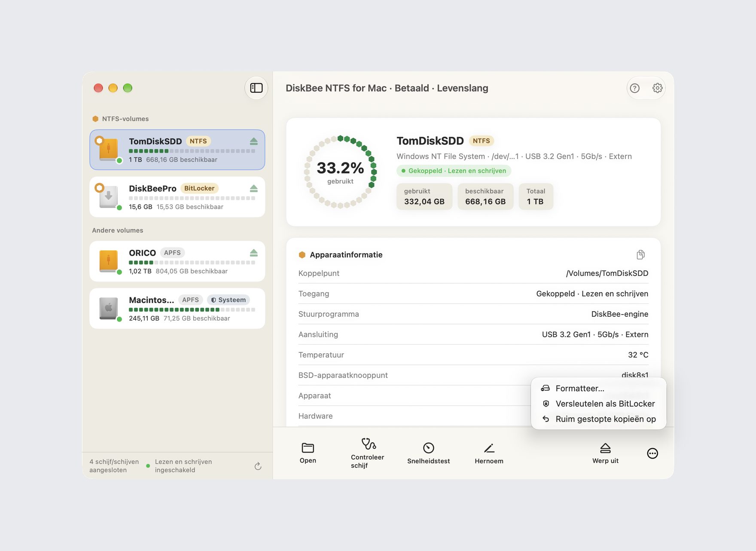The height and width of the screenshot is (551, 756).
Task: Click the Systeem badge on Macintosh
Action: click(x=229, y=300)
